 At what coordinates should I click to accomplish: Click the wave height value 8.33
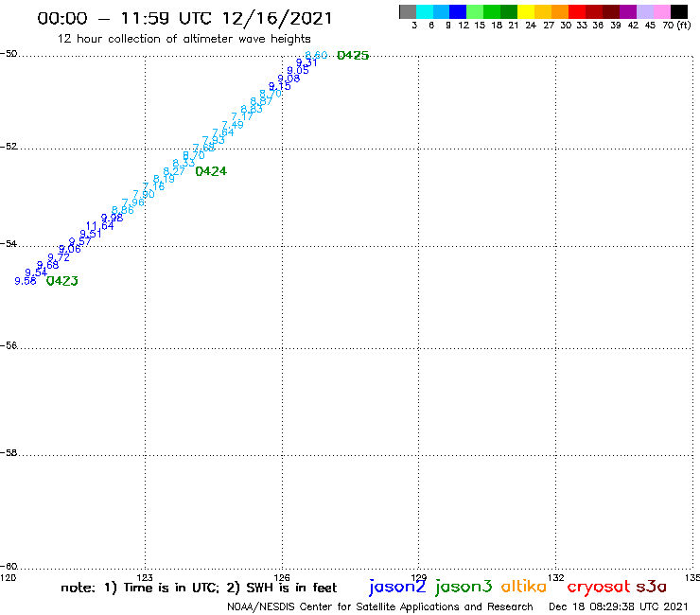pos(184,163)
